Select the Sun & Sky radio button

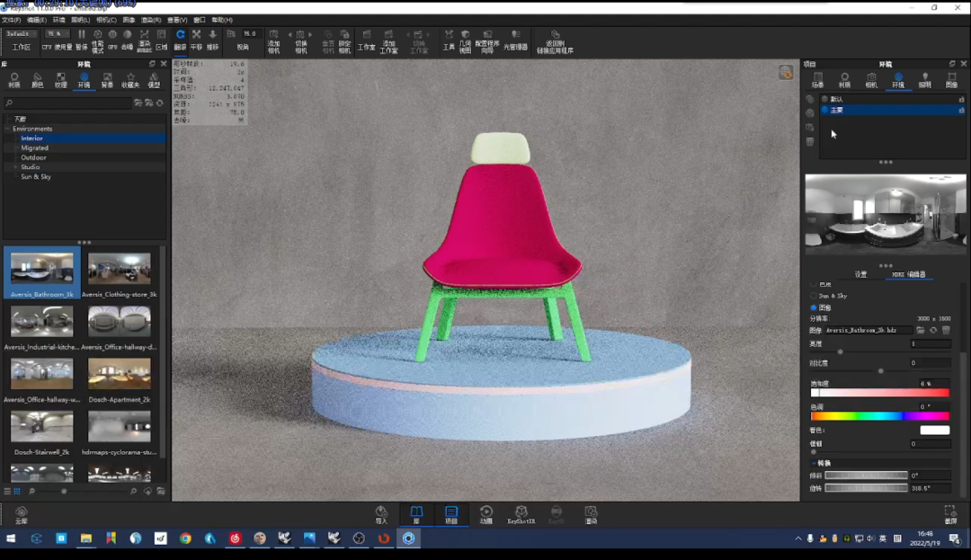click(815, 296)
